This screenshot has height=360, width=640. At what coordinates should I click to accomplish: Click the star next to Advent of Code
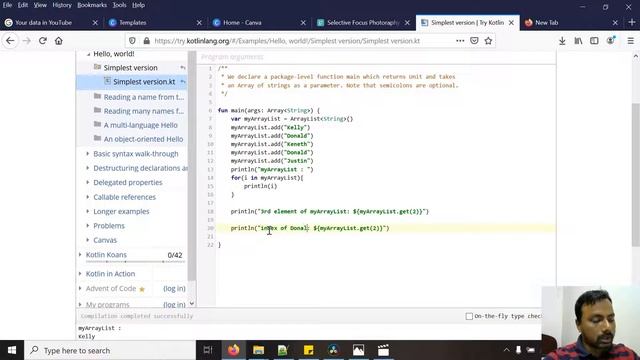coord(142,289)
